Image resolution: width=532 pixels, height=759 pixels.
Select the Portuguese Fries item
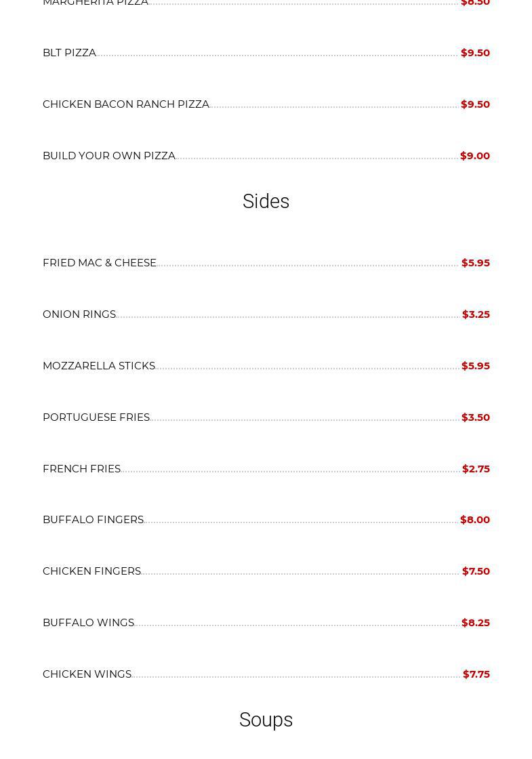96,417
